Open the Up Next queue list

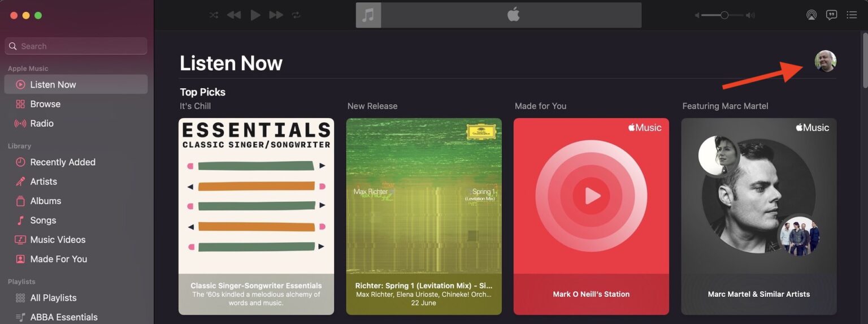[x=852, y=15]
